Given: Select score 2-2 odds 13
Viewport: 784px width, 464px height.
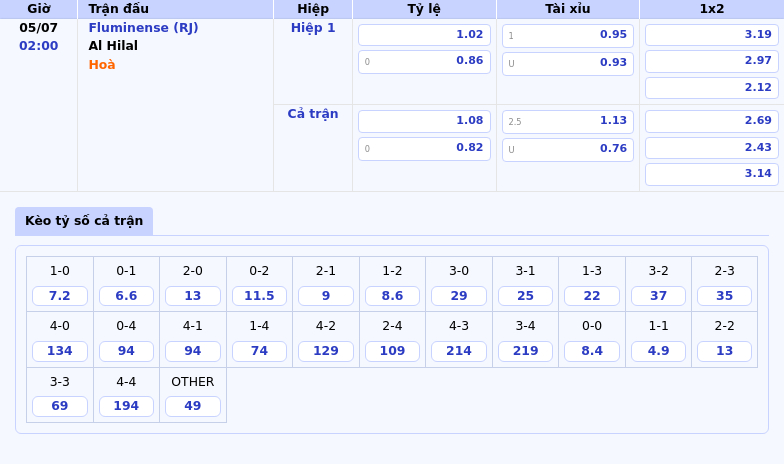Looking at the screenshot, I should pos(724,351).
